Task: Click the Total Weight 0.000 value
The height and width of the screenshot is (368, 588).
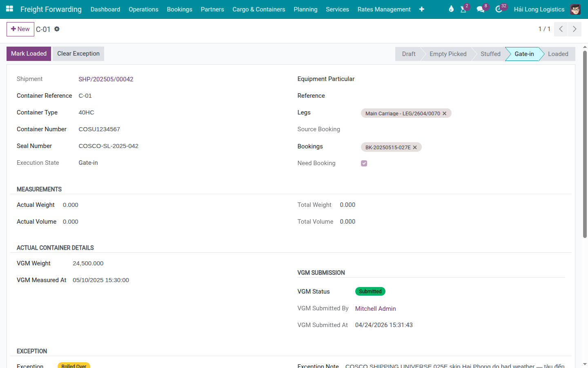Action: pos(347,205)
